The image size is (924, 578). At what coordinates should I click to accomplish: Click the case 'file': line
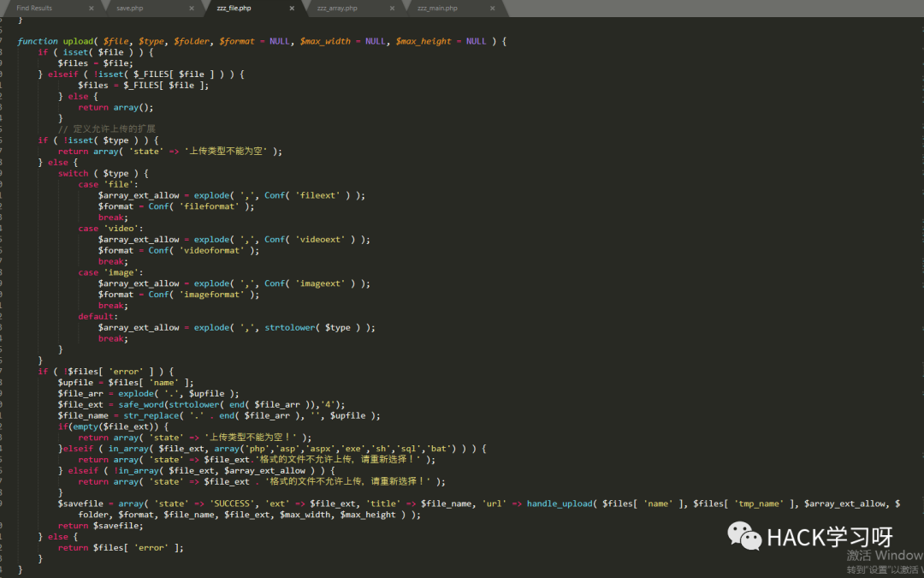[x=108, y=185]
